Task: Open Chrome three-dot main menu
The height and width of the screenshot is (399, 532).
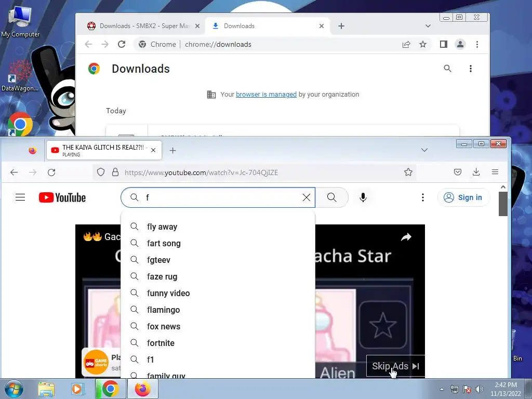Action: (477, 45)
